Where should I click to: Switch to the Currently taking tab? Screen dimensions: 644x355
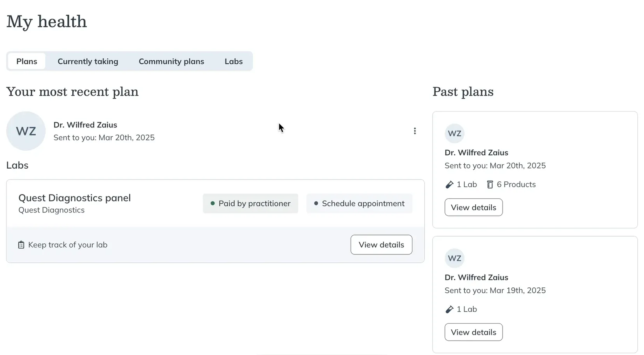click(88, 61)
